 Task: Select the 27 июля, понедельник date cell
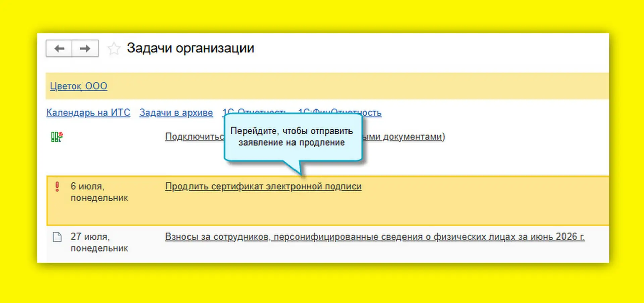(99, 242)
